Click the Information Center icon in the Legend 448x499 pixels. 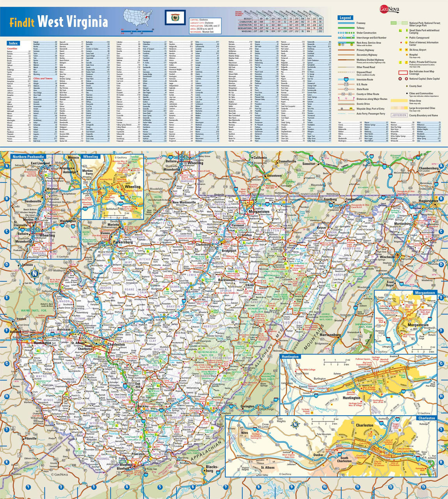(406, 42)
